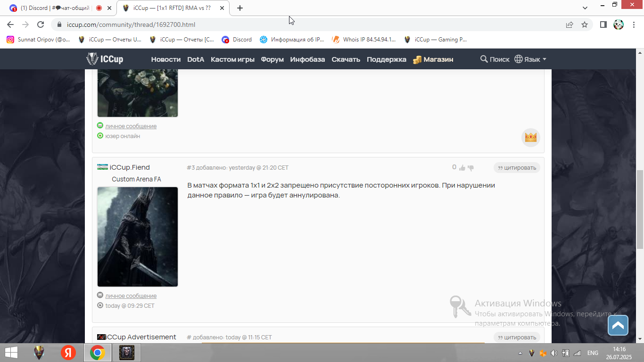Open a new browser tab with the plus
The height and width of the screenshot is (362, 644).
[240, 8]
